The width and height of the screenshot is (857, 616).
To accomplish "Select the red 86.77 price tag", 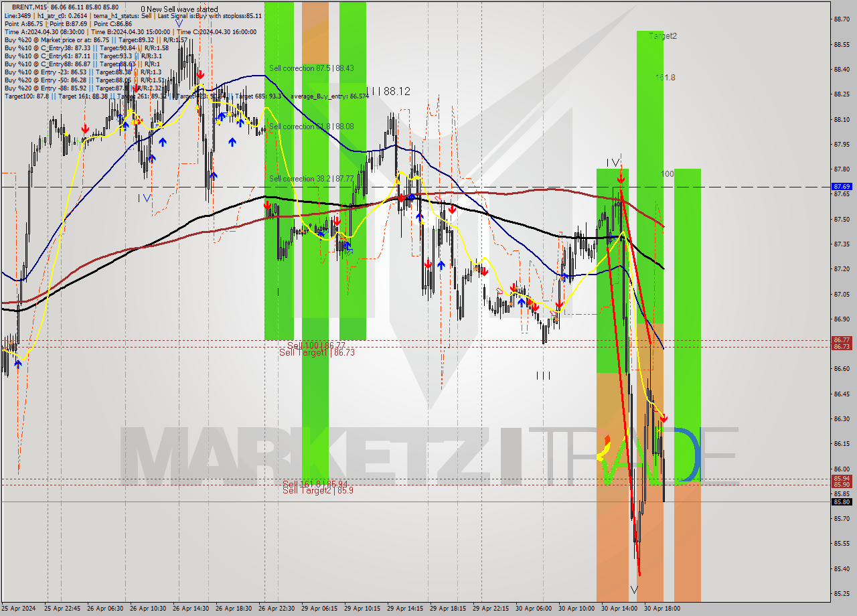I will (842, 340).
